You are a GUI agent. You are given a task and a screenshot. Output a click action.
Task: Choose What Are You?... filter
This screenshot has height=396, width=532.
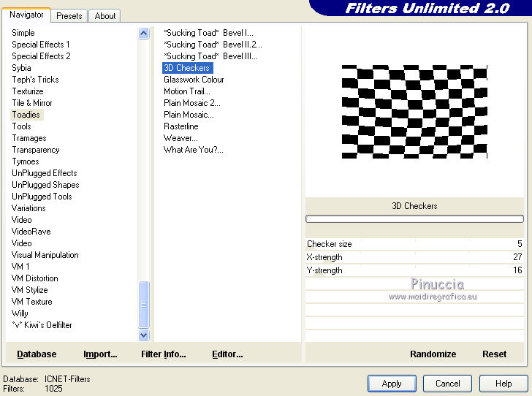click(x=194, y=150)
